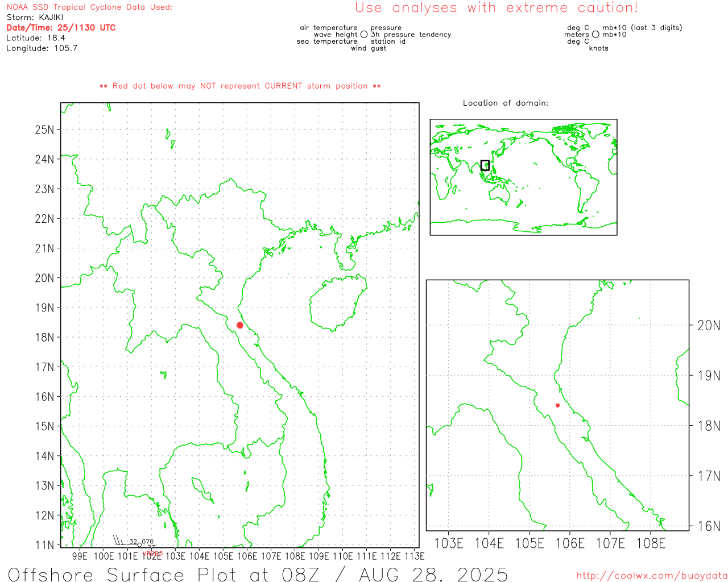
Task: Select the red station ID text below axis
Action: point(152,554)
